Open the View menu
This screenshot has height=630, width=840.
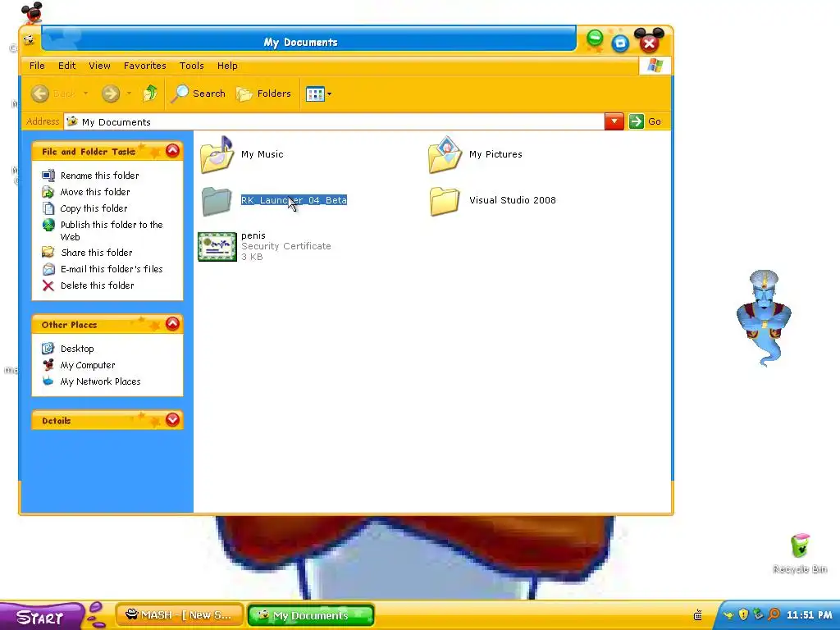[x=99, y=66]
